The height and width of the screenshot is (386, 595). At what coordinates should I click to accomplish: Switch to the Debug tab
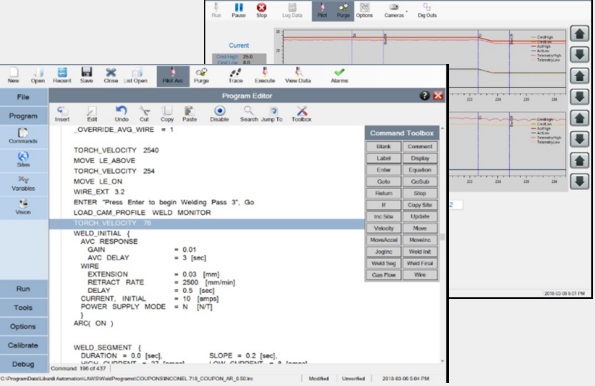pos(24,364)
